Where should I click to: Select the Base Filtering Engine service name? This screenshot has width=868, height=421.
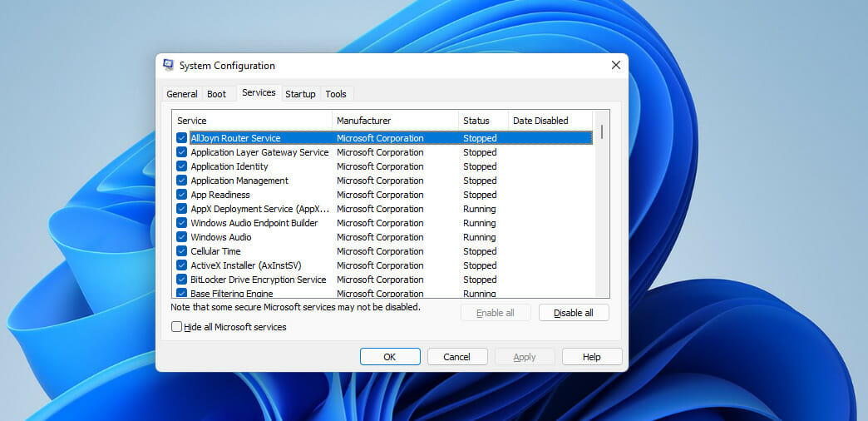pyautogui.click(x=231, y=293)
